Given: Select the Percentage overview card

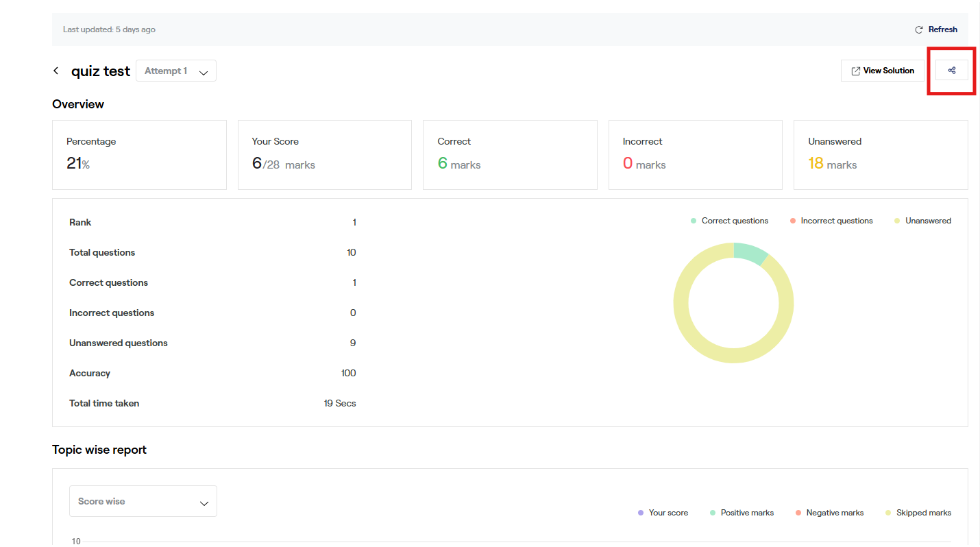Looking at the screenshot, I should pyautogui.click(x=139, y=155).
